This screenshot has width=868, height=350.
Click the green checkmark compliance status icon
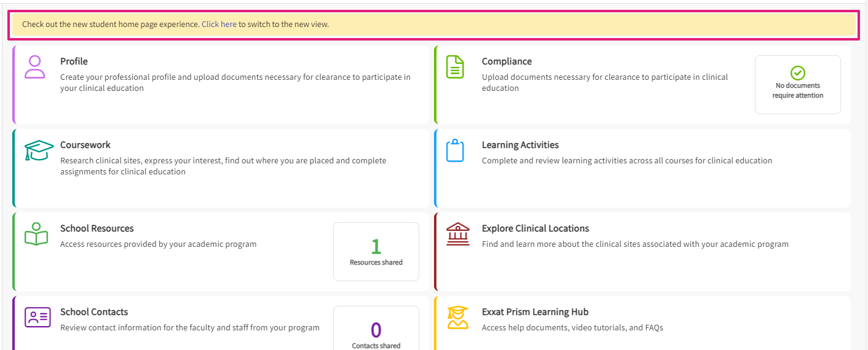[798, 73]
